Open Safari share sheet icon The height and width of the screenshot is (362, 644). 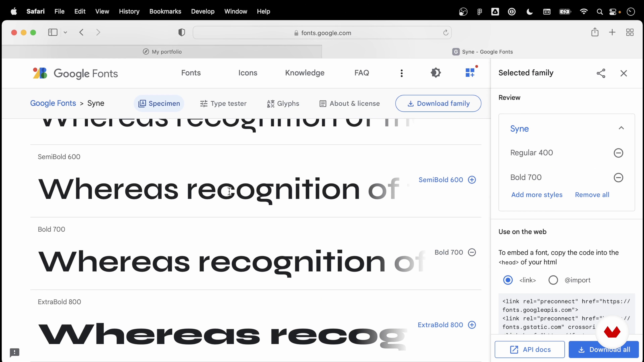595,32
